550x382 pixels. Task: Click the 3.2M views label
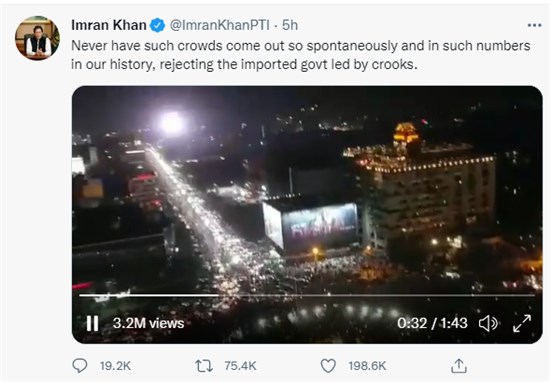148,323
